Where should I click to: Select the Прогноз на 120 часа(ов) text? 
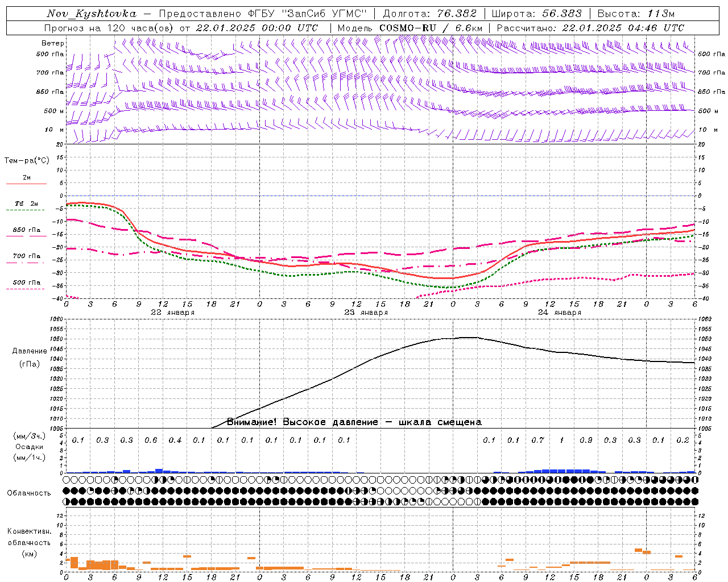109,28
